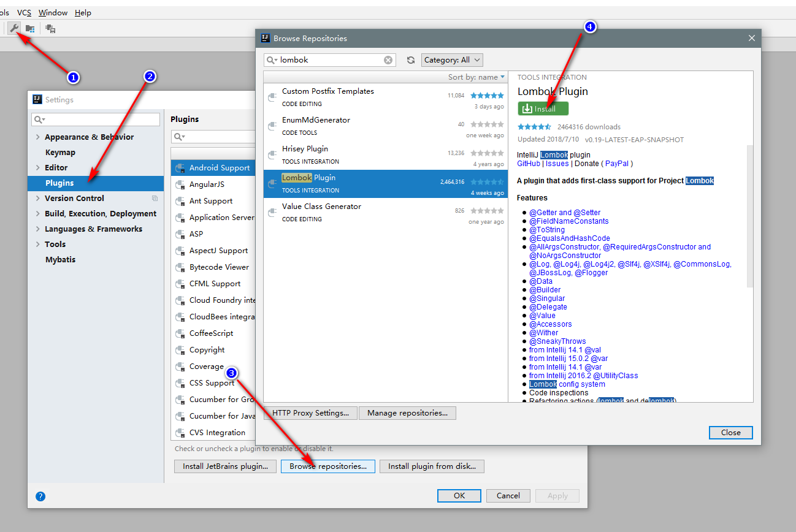Expand Build, Execution, Deployment node
796x532 pixels.
pos(38,214)
